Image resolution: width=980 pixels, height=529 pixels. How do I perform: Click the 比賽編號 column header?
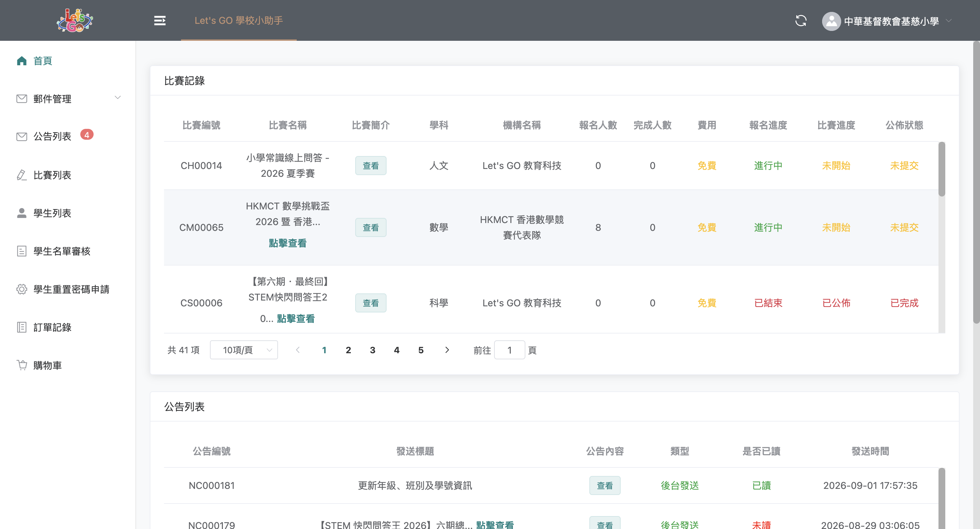(201, 125)
